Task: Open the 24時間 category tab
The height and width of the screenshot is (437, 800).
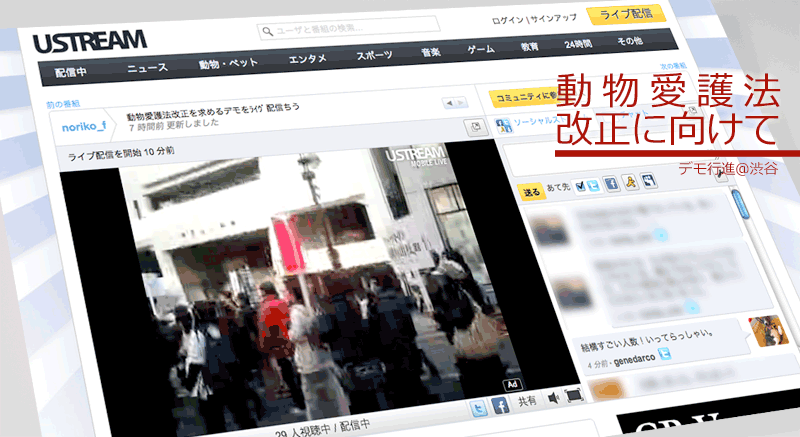Action: point(578,44)
